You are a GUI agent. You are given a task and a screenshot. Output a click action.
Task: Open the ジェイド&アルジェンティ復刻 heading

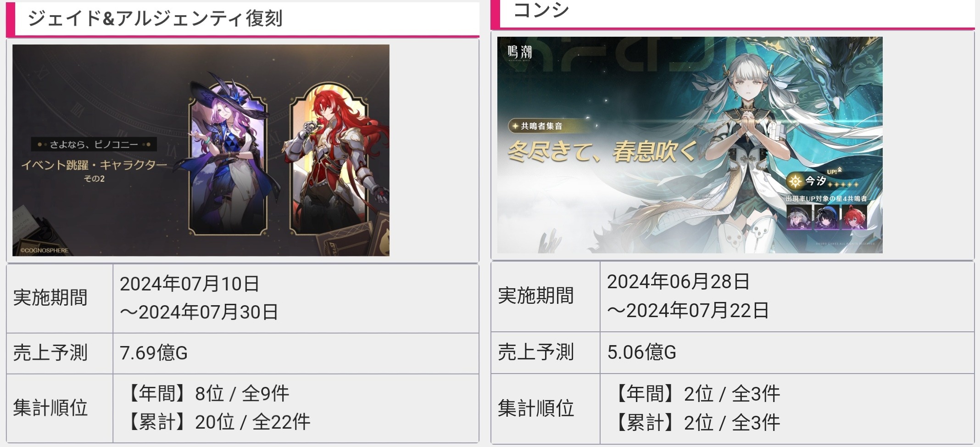[155, 19]
